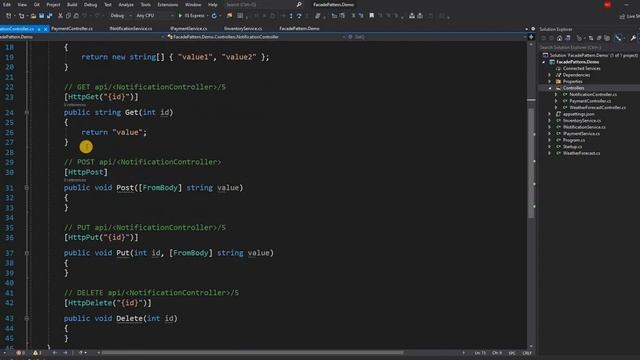Open the Any CPU platform dropdown
Screen dimensions: 640x360
point(154,16)
